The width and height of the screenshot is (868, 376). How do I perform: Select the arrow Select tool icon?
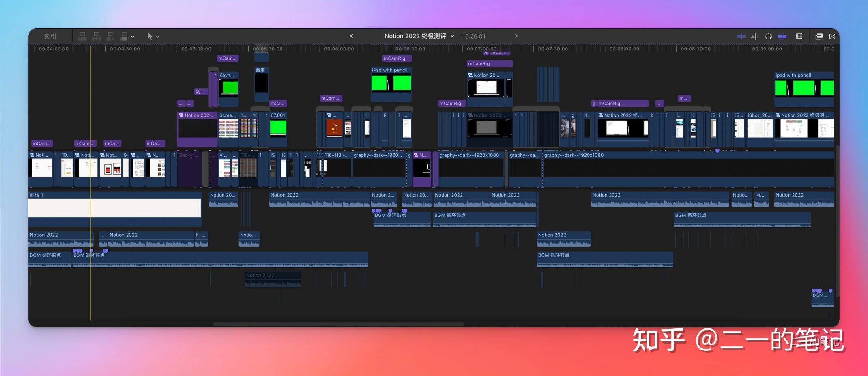click(x=150, y=36)
